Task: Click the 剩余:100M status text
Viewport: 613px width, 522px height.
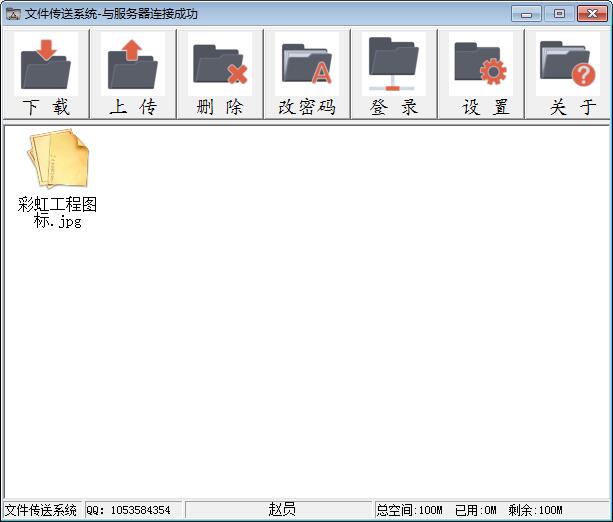Action: point(535,510)
